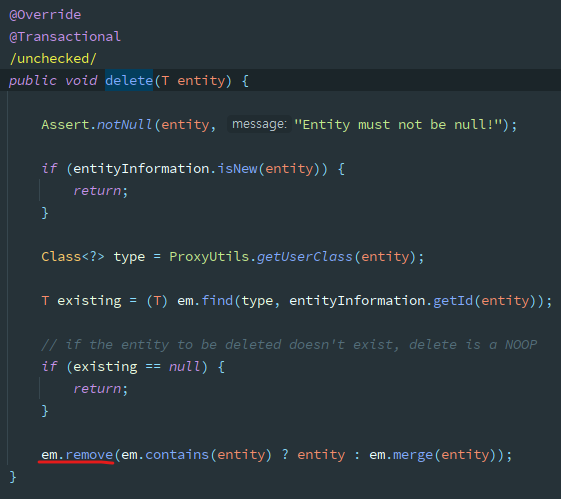561x499 pixels.
Task: Click em.contains method call
Action: pos(165,455)
